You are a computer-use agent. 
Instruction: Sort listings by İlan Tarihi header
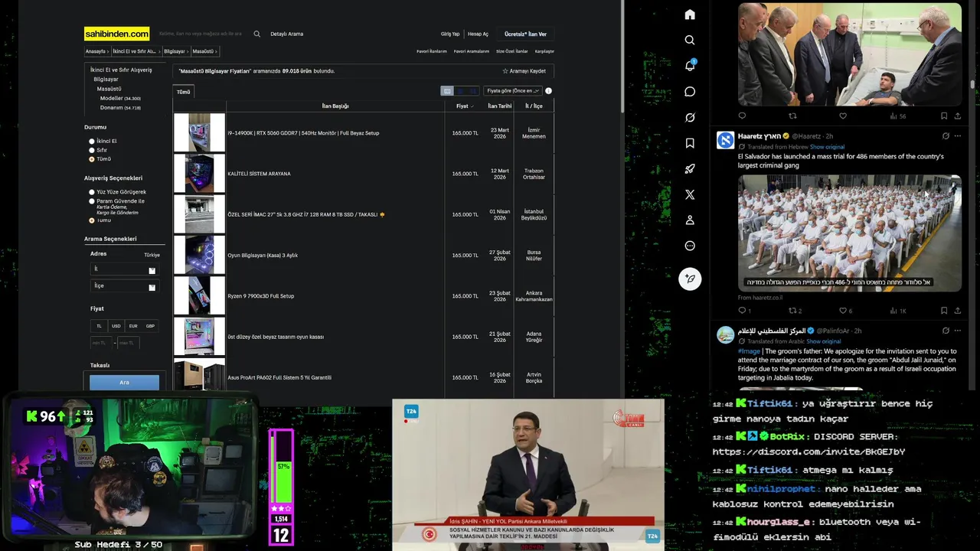click(499, 106)
